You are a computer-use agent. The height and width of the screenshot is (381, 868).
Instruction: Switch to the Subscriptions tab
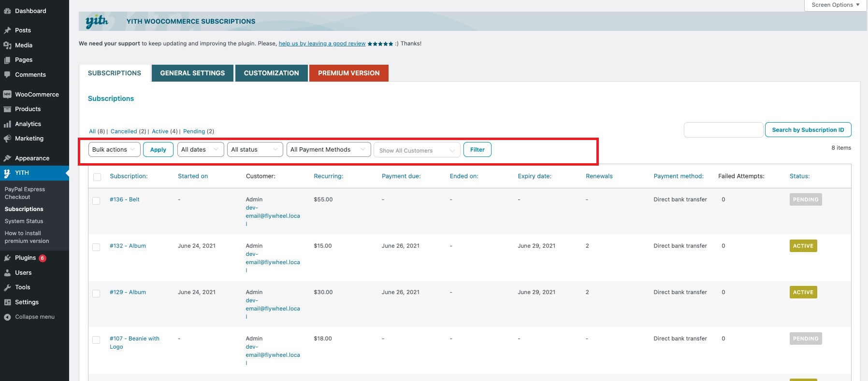tap(115, 73)
